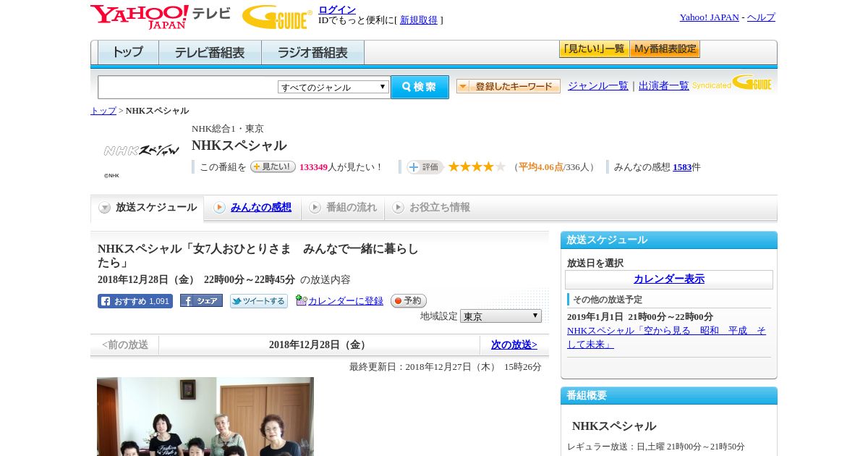
Task: Select the 番組の流れ tab
Action: pyautogui.click(x=343, y=208)
